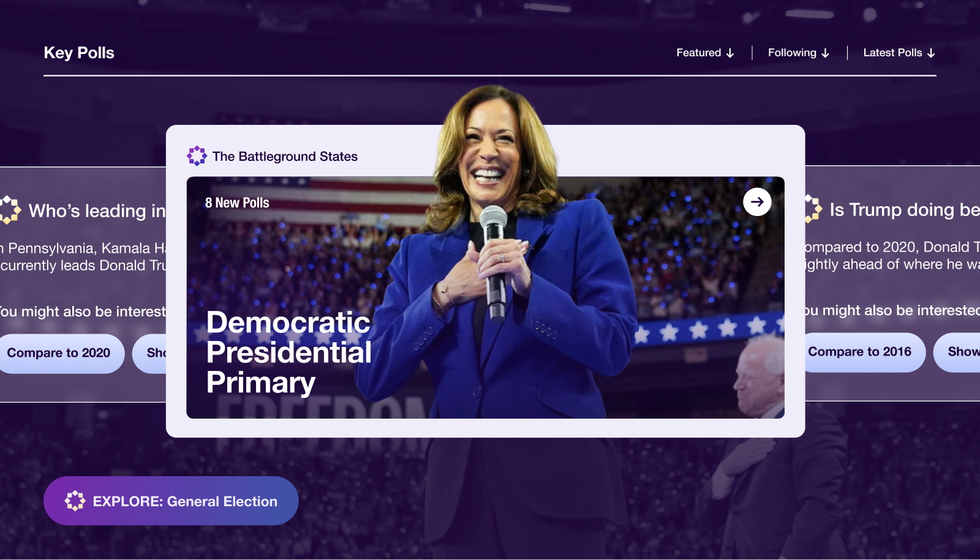
Task: Open the Democratic Presidential Primary headline
Action: (x=289, y=353)
